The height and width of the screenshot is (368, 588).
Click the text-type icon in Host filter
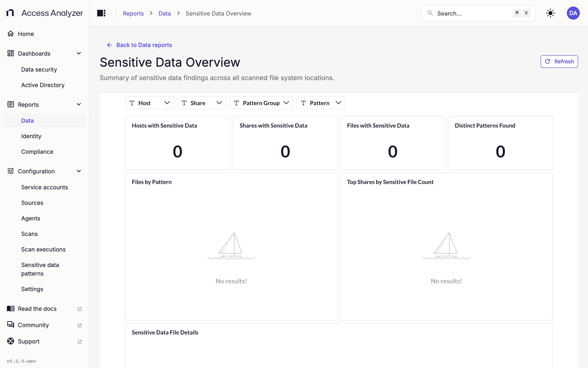[132, 103]
